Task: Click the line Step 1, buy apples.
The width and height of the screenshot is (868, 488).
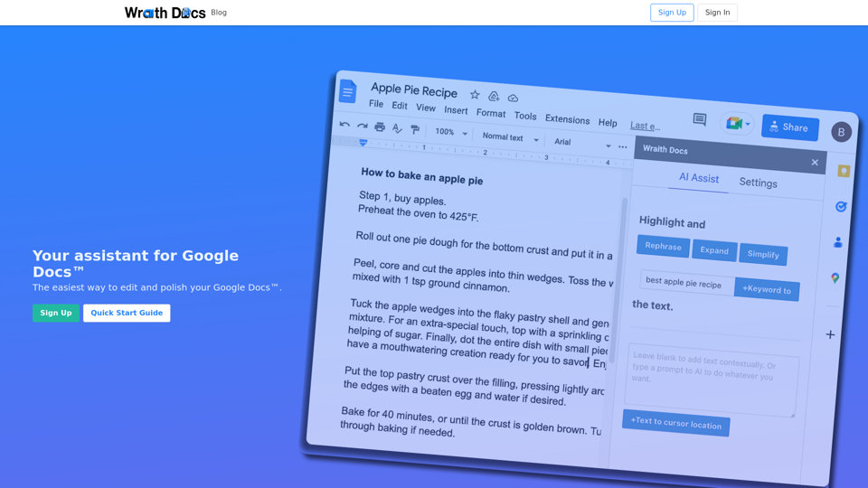Action: (402, 198)
